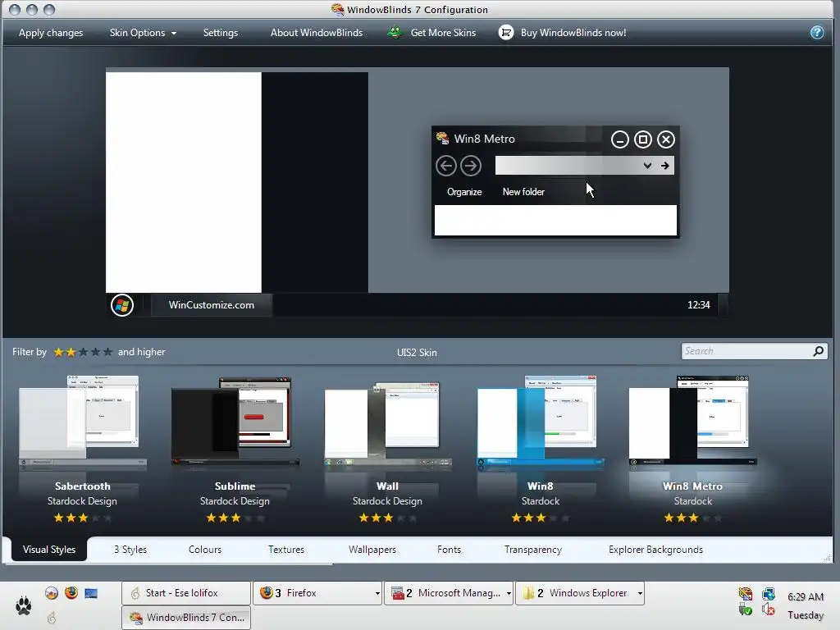The image size is (840, 630).
Task: Set the filter to three stars
Action: click(x=83, y=352)
